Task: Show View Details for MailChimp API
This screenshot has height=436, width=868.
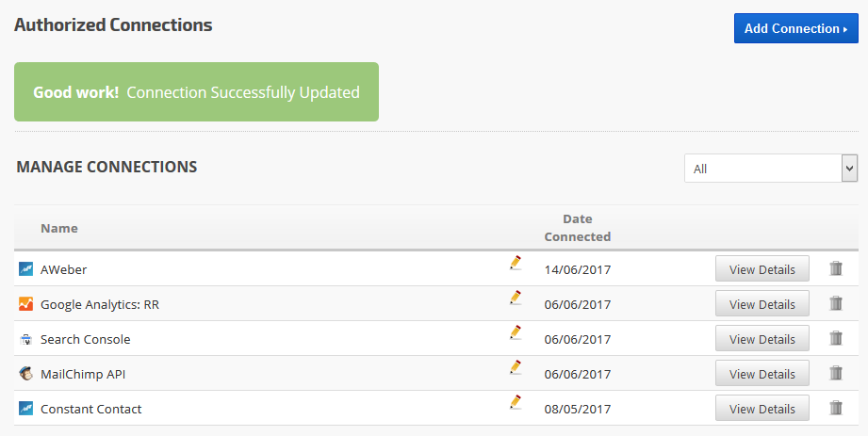Action: 762,374
